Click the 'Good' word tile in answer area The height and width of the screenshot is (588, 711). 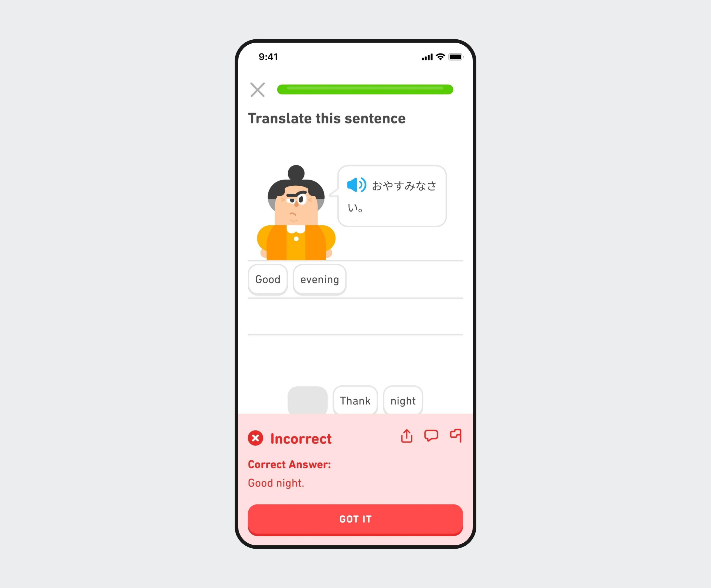coord(267,279)
